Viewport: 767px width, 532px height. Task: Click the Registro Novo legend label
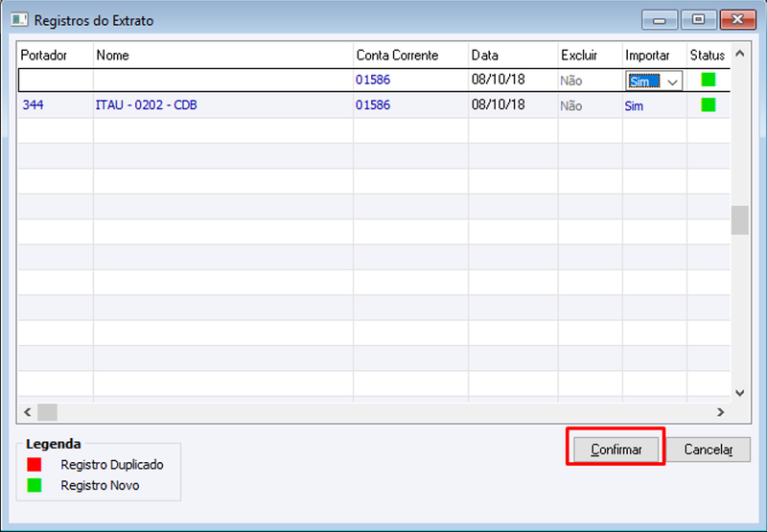[100, 486]
